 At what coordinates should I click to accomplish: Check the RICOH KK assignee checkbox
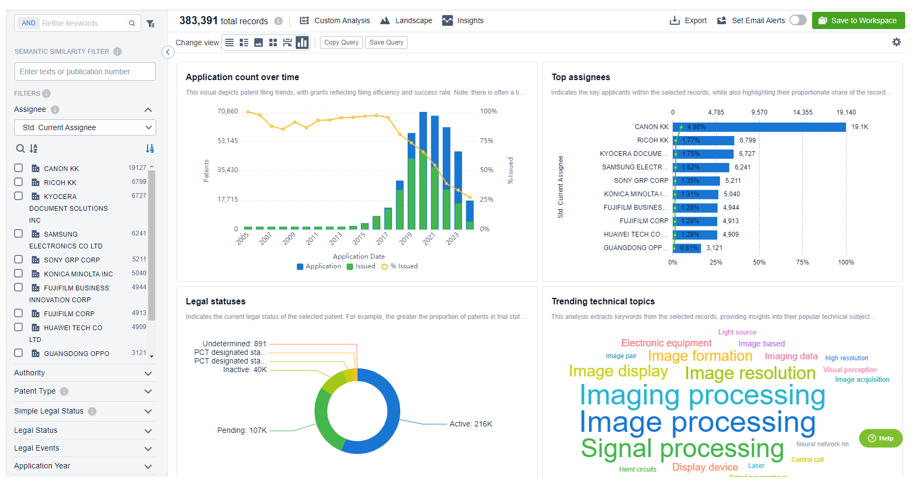(x=19, y=183)
